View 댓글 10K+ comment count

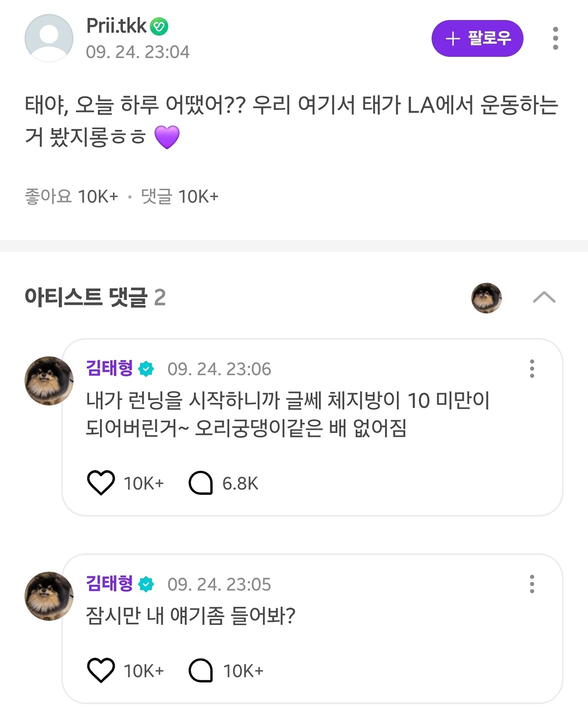click(x=179, y=196)
